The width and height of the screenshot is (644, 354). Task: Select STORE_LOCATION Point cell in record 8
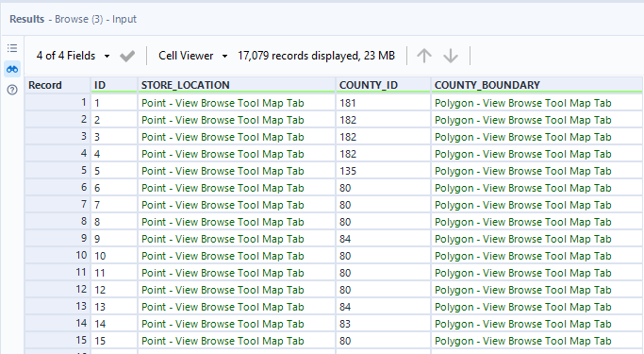pyautogui.click(x=237, y=222)
